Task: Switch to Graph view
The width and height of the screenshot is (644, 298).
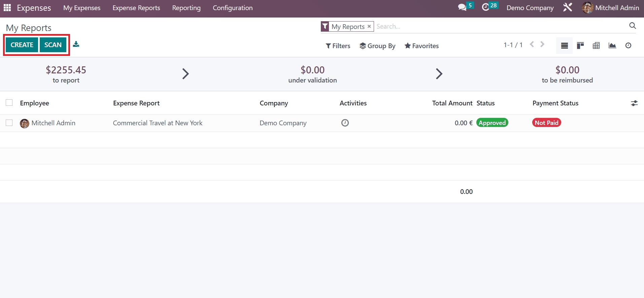Action: [x=612, y=45]
